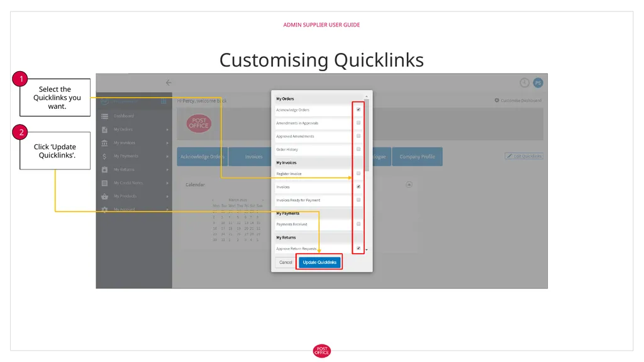Open the Acknowledge Orders quicklink tile
Screen dimensions: 644x362
pos(202,157)
